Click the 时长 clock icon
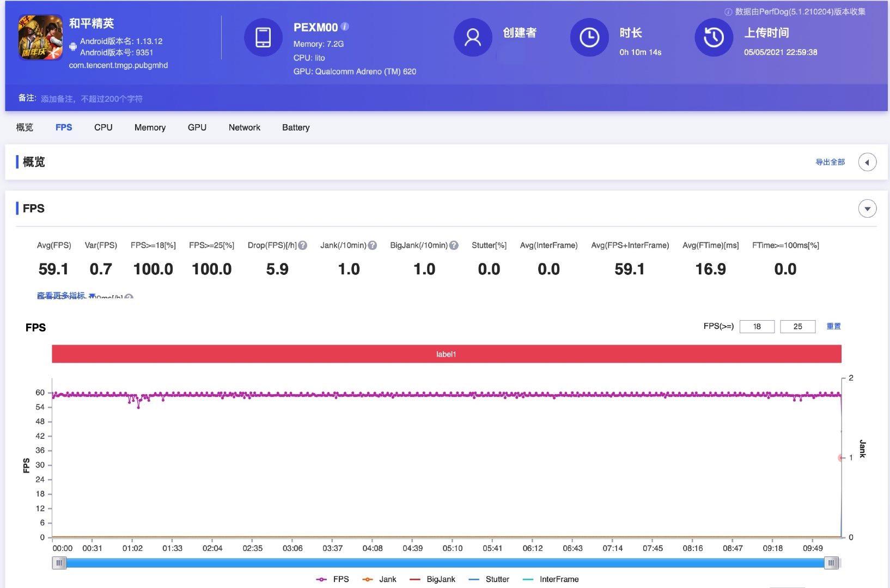The image size is (890, 588). pos(589,38)
